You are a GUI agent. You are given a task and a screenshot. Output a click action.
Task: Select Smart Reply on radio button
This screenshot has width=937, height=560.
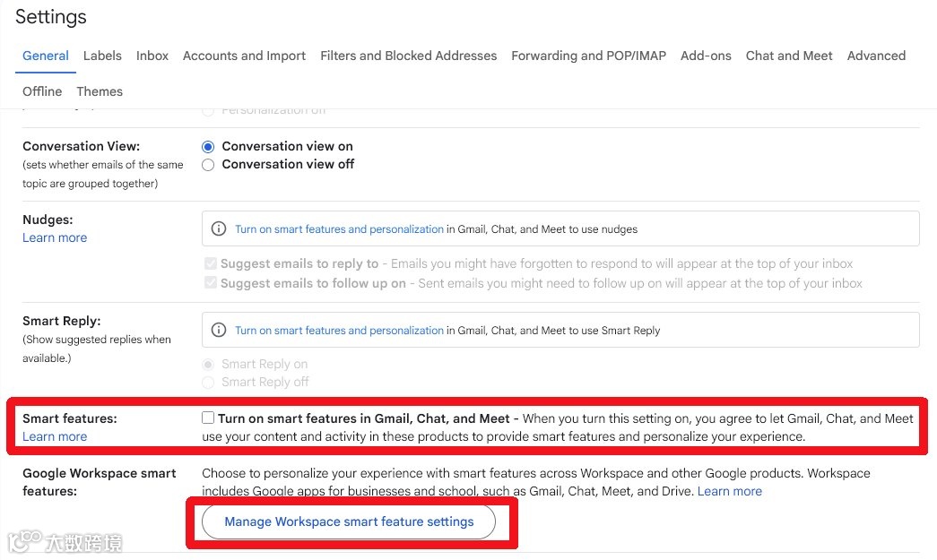[208, 365]
